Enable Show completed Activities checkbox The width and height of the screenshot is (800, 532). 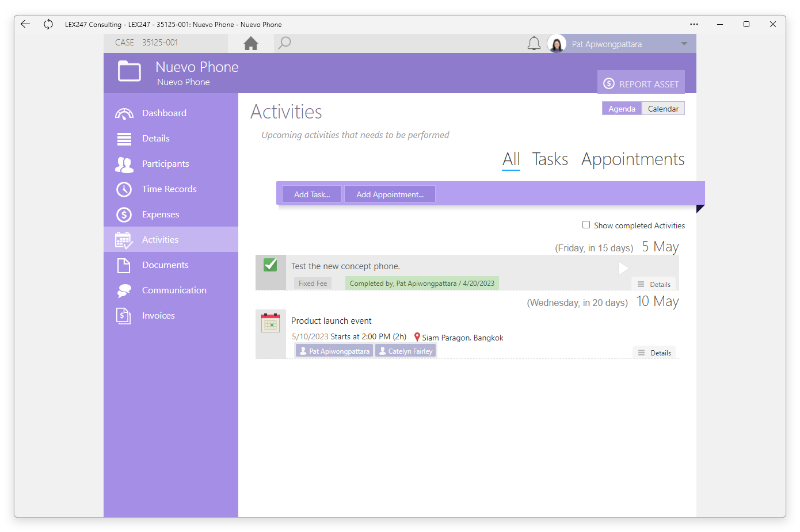click(x=586, y=225)
